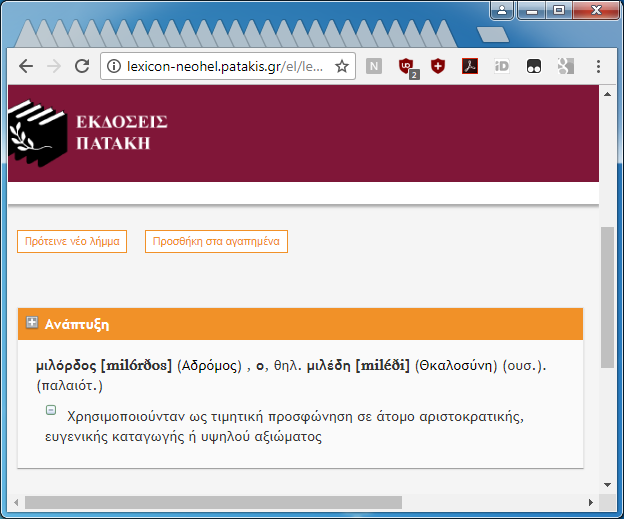Click the forward navigation arrow
This screenshot has width=624, height=519.
coord(54,66)
